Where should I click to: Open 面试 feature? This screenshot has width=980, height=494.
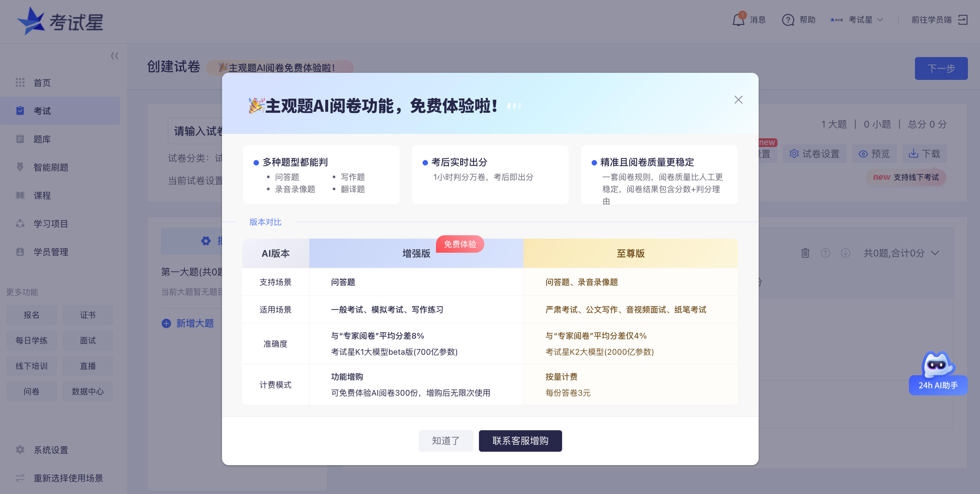click(88, 340)
